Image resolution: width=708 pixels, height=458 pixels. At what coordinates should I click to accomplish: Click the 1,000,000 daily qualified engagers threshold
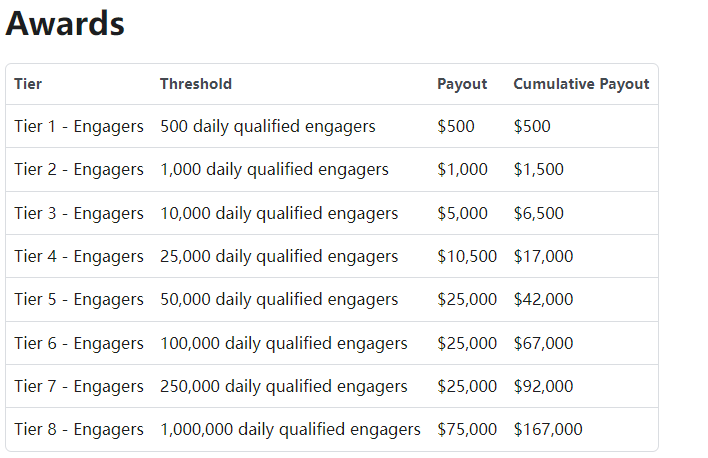290,430
